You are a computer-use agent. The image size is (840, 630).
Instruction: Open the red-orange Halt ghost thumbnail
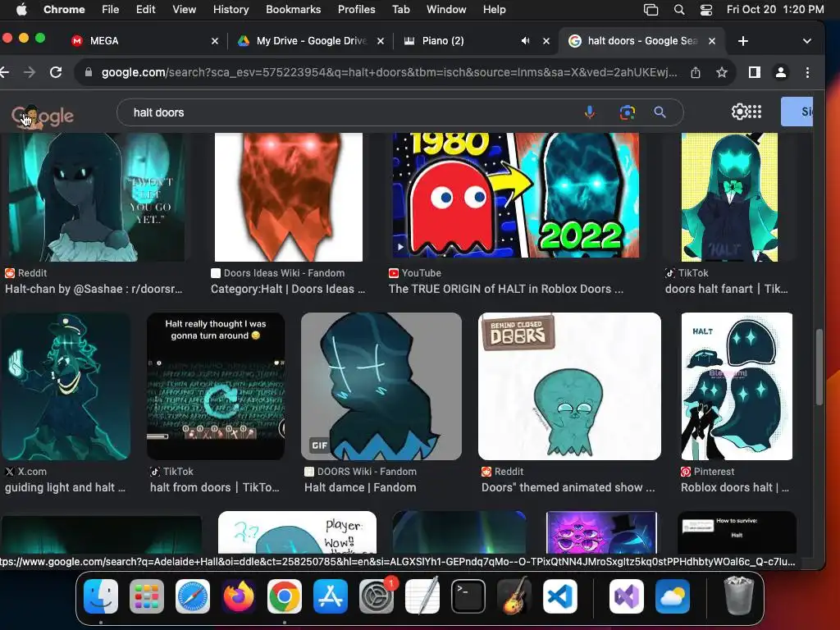288,197
